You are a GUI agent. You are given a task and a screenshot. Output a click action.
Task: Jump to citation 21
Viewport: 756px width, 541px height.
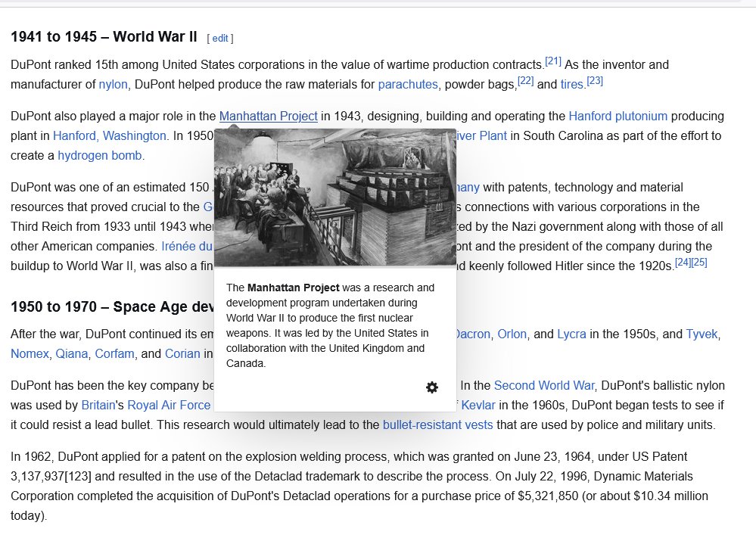tap(553, 61)
